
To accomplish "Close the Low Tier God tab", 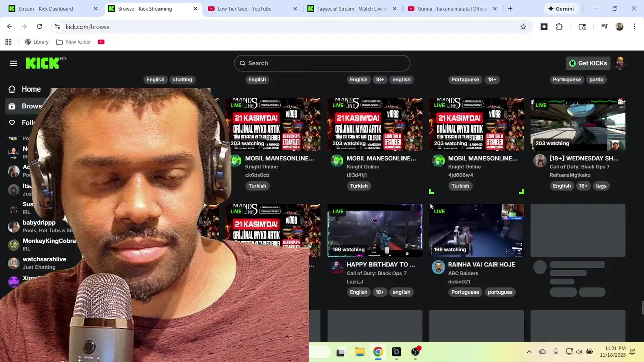I will [x=295, y=9].
